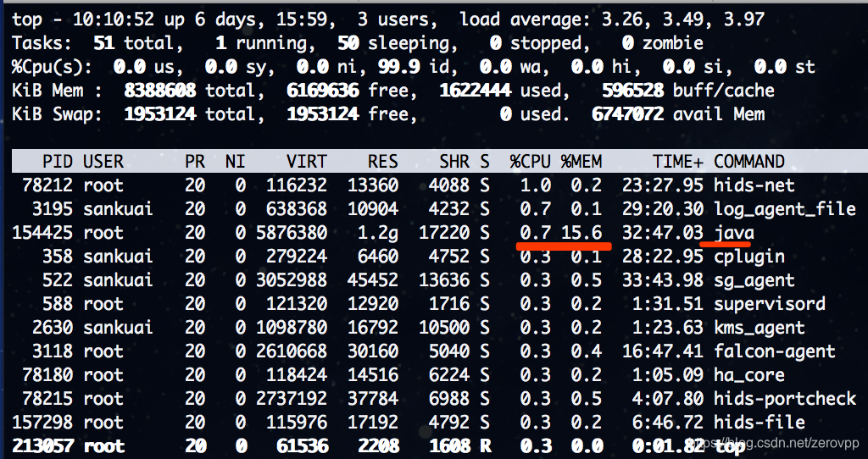Click the TIME+ value 33:43.98
This screenshot has height=459, width=868.
(663, 280)
